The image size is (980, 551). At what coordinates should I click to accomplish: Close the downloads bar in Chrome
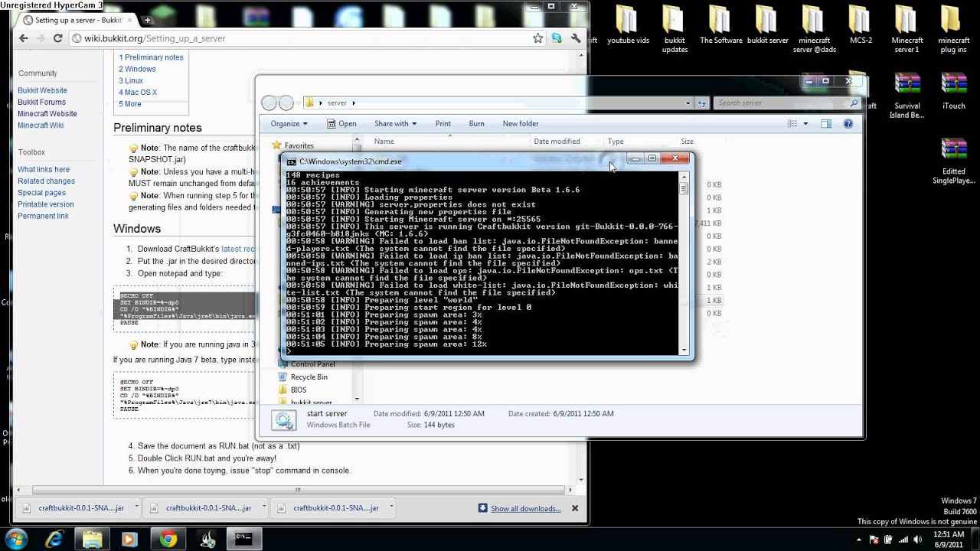coord(575,508)
